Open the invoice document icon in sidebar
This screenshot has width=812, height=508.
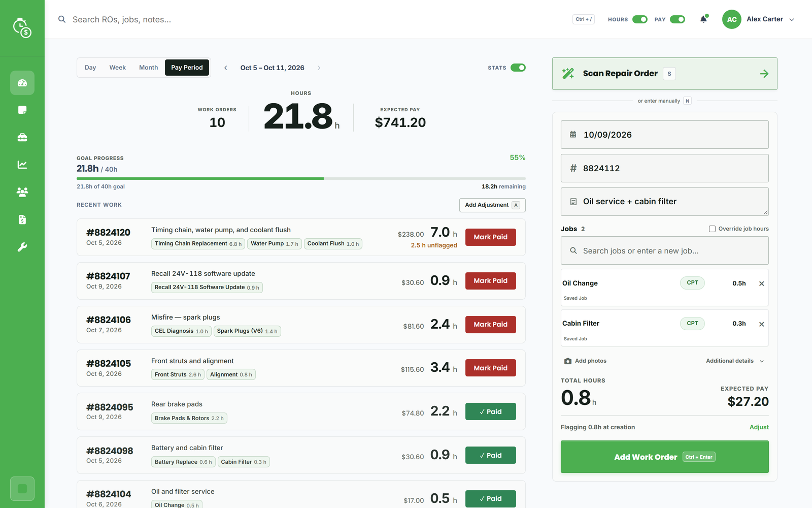22,219
